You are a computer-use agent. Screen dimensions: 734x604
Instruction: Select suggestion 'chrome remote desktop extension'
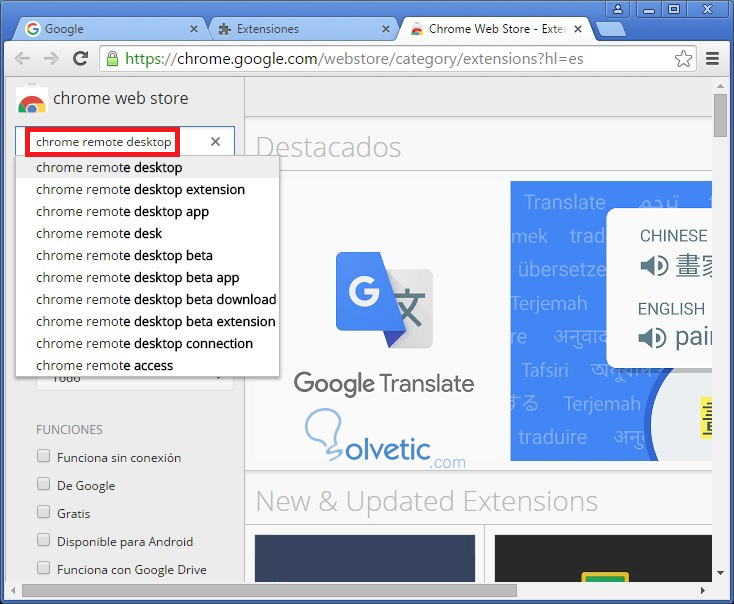(x=147, y=189)
